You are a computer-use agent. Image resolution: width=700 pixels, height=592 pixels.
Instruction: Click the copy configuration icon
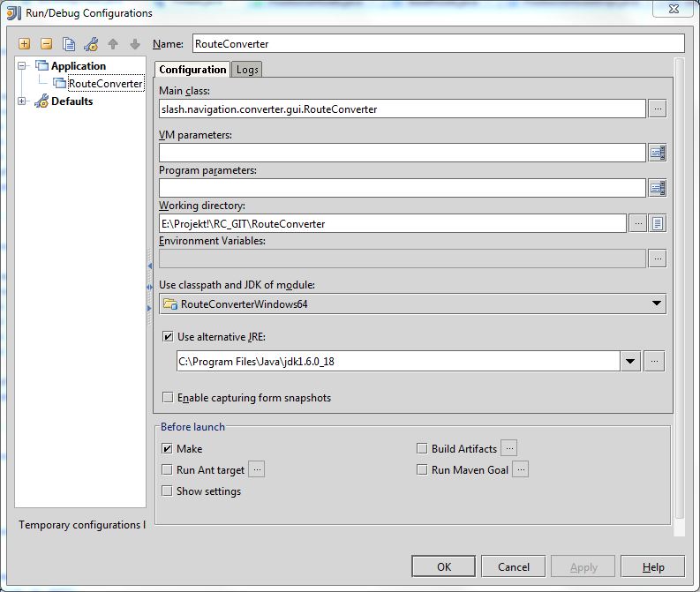[x=68, y=44]
